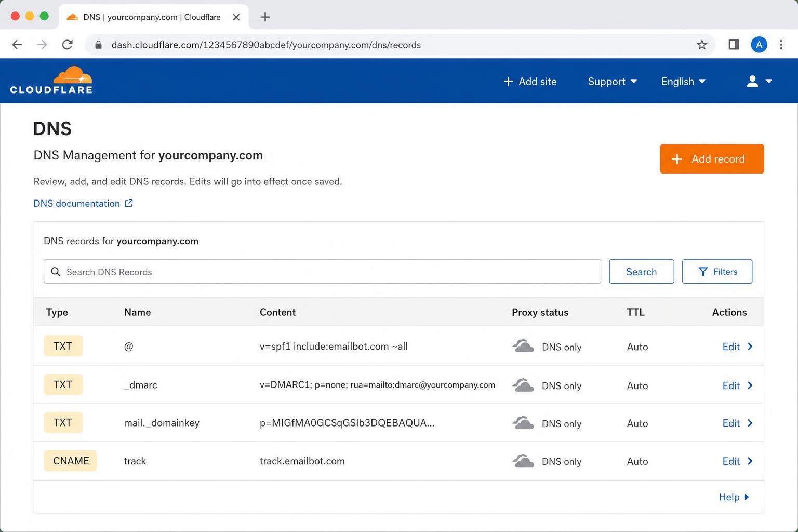Image resolution: width=798 pixels, height=532 pixels.
Task: Click the Search DNS Records field
Action: coord(322,272)
